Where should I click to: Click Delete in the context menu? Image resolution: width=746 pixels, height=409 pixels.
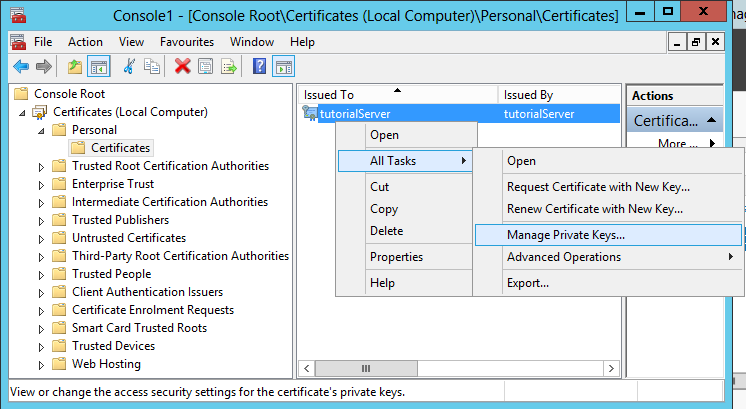tap(386, 231)
